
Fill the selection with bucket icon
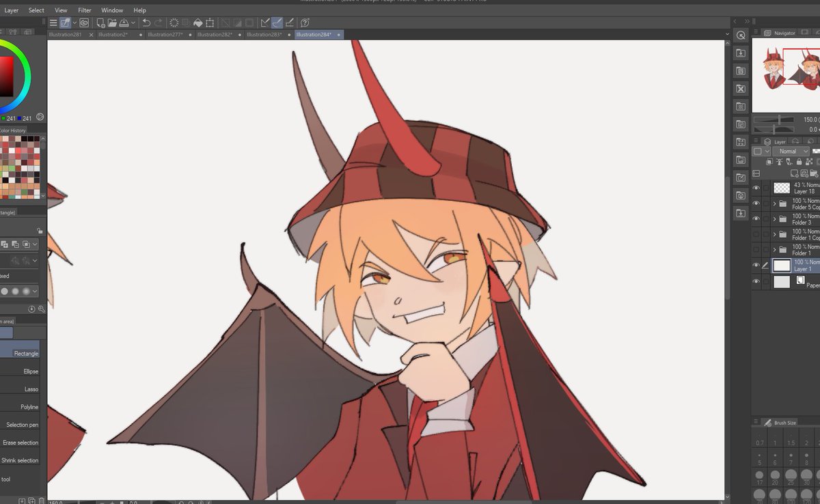(197, 23)
